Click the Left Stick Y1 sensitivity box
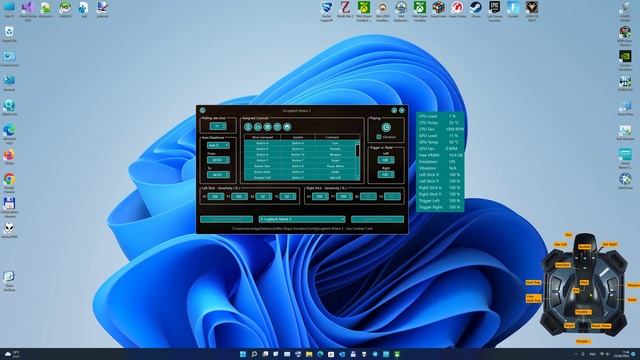This screenshot has height=360, width=640. tap(240, 197)
